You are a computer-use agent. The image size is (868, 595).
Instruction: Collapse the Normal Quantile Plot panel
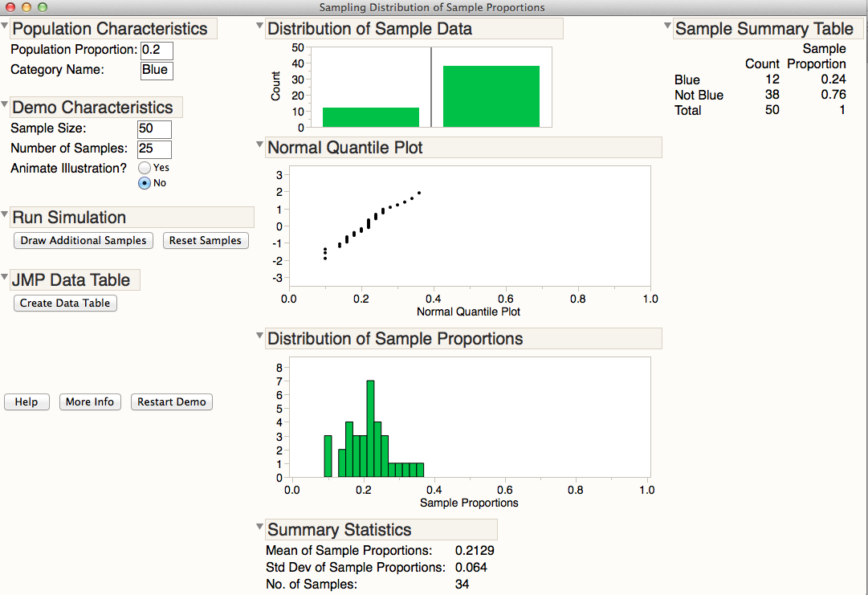(259, 144)
